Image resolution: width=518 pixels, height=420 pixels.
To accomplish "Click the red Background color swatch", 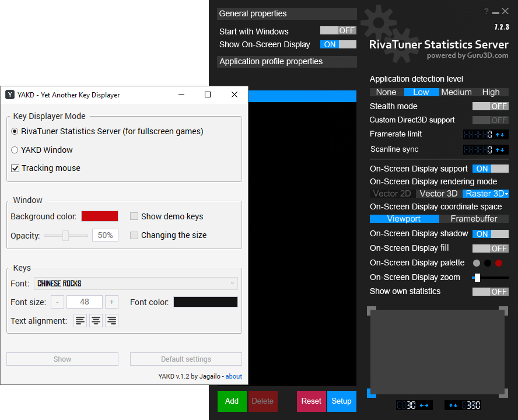I will tap(99, 216).
